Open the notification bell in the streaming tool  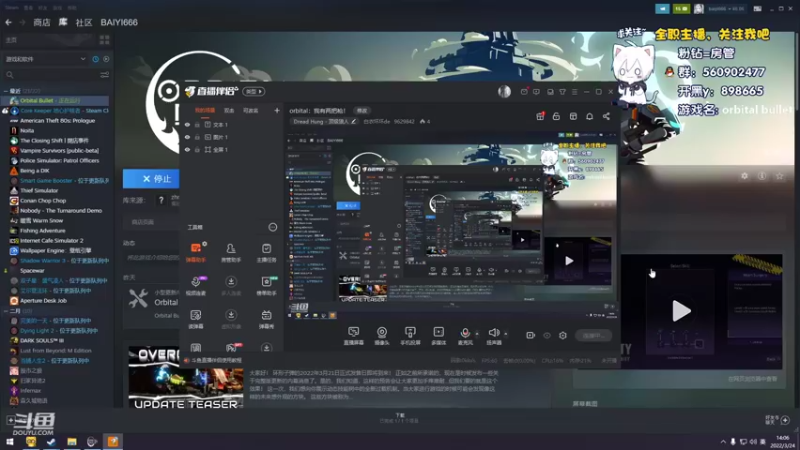589,116
